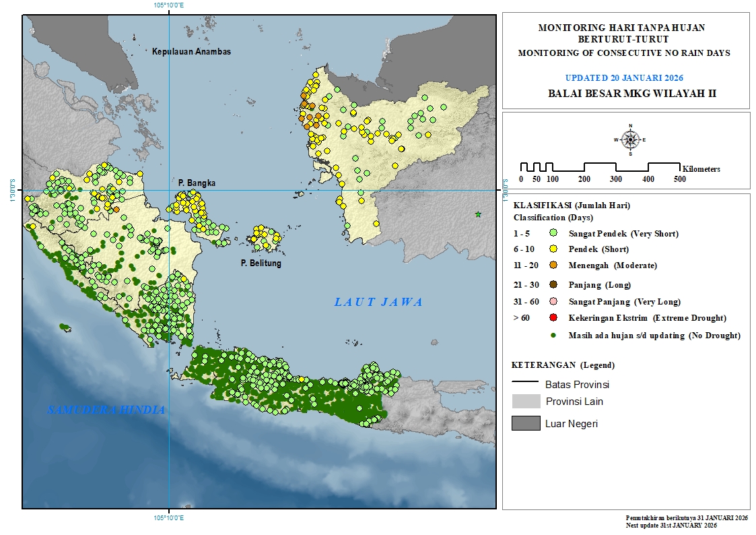Select the red Kekeringan Ekstrim legend circle
The width and height of the screenshot is (756, 535).
(554, 318)
